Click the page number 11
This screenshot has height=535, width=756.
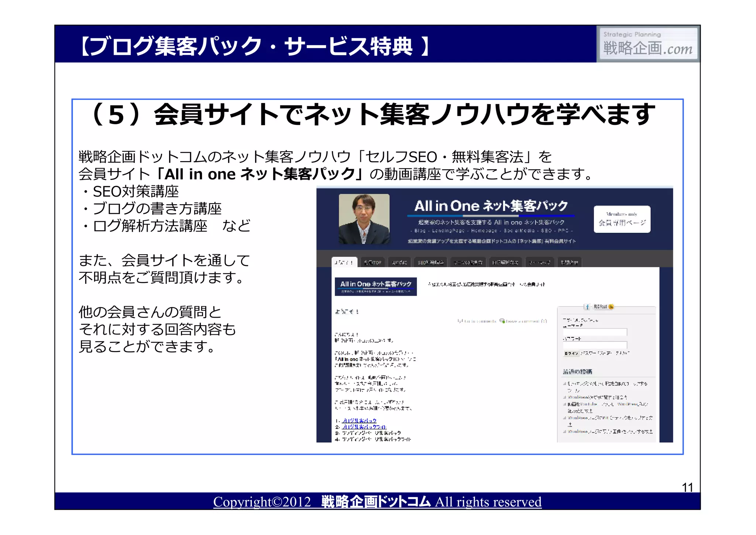click(687, 487)
